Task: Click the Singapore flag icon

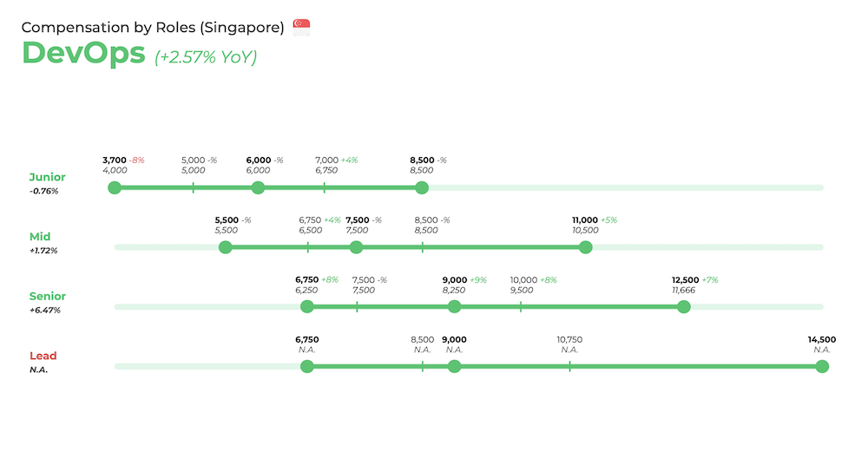Action: click(x=301, y=27)
